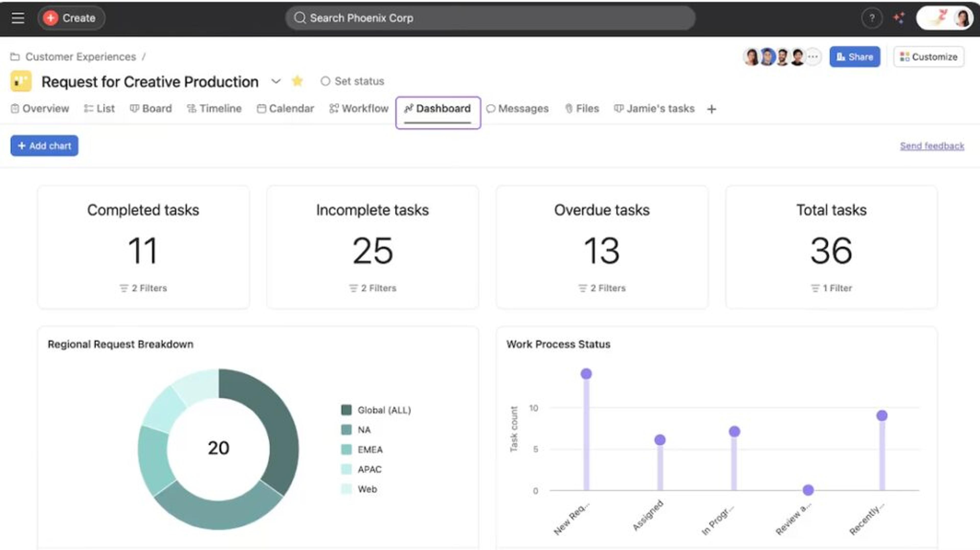Open 2 Filters on Overdue tasks card
Screen dimensions: 980x550
pos(602,288)
